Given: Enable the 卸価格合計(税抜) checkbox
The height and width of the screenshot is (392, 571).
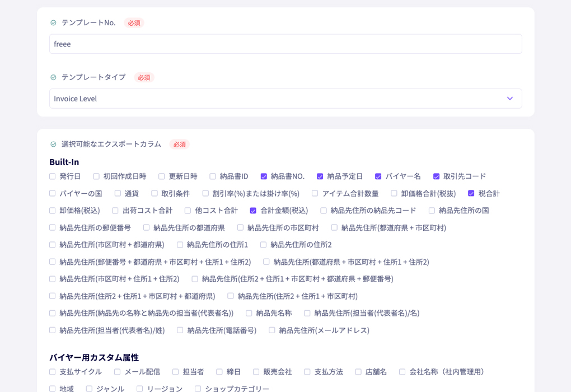Looking at the screenshot, I should pyautogui.click(x=394, y=193).
